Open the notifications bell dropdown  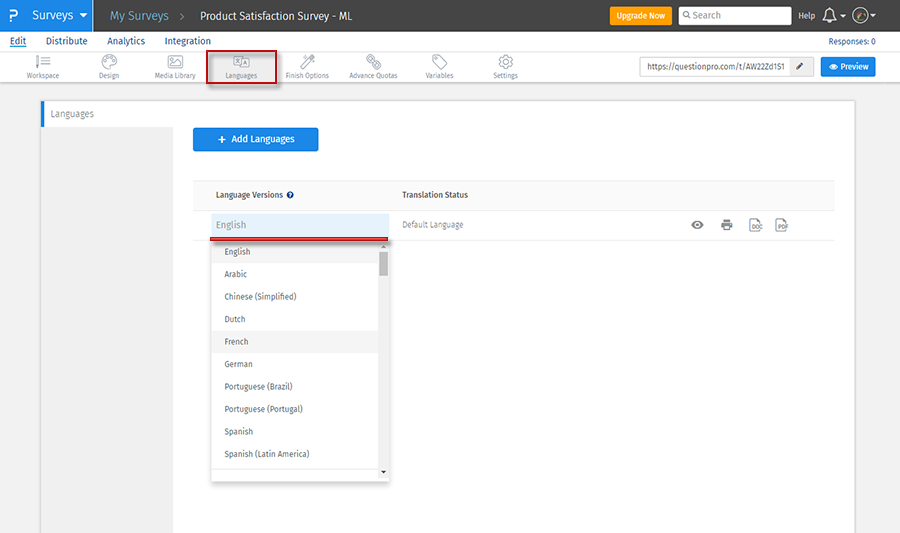click(832, 16)
